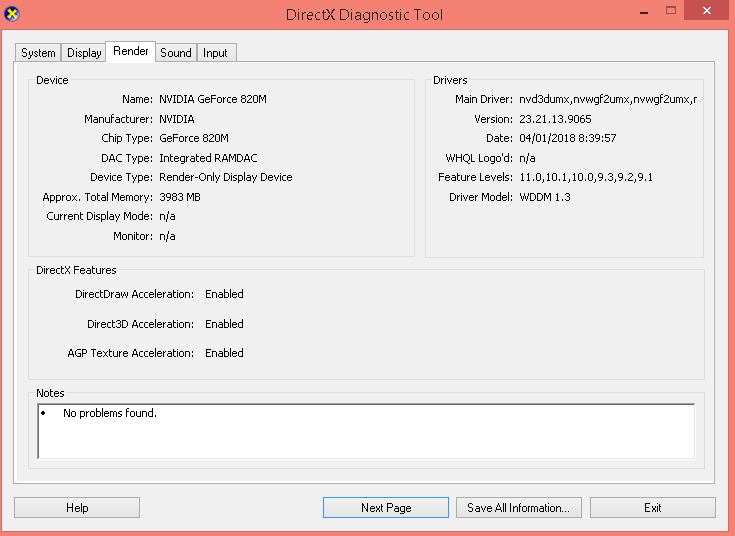The width and height of the screenshot is (735, 536).
Task: Click the 'DirectDraw Acceleration:' label
Action: (135, 294)
